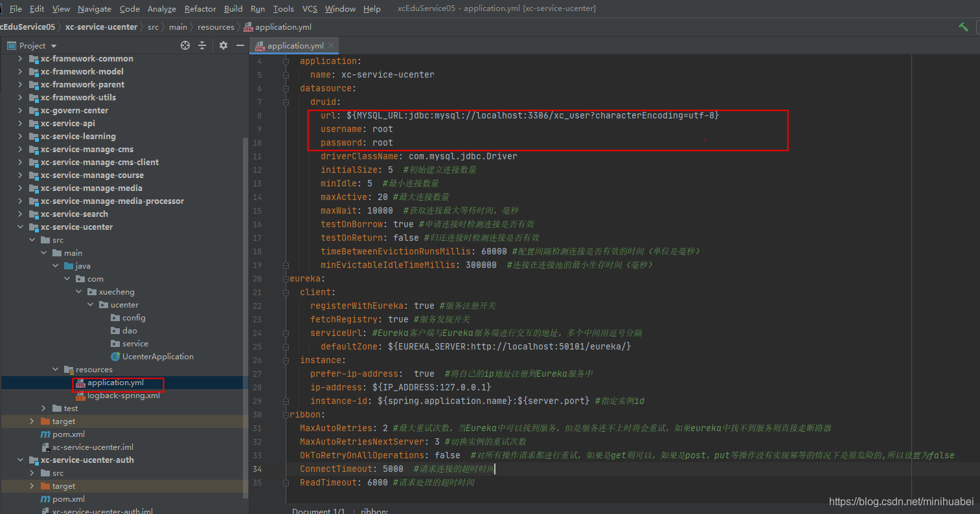980x514 pixels.
Task: Open the Refactor menu
Action: 200,8
